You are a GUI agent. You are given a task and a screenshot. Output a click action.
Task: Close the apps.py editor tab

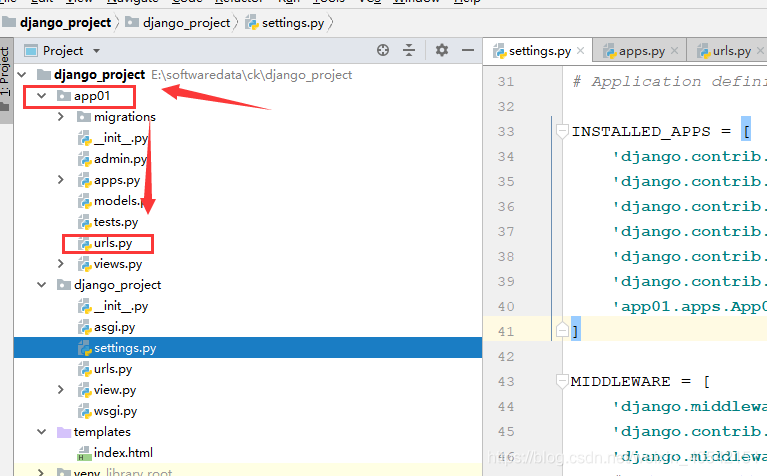(x=675, y=50)
